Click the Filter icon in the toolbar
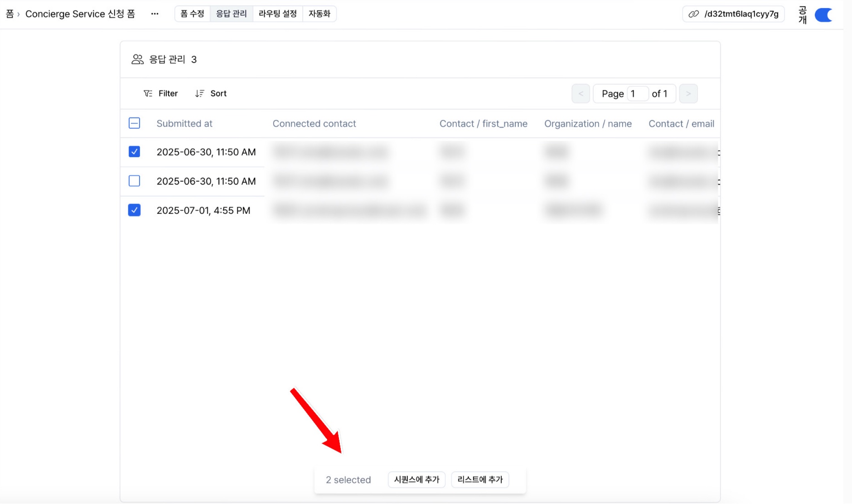 click(x=148, y=93)
